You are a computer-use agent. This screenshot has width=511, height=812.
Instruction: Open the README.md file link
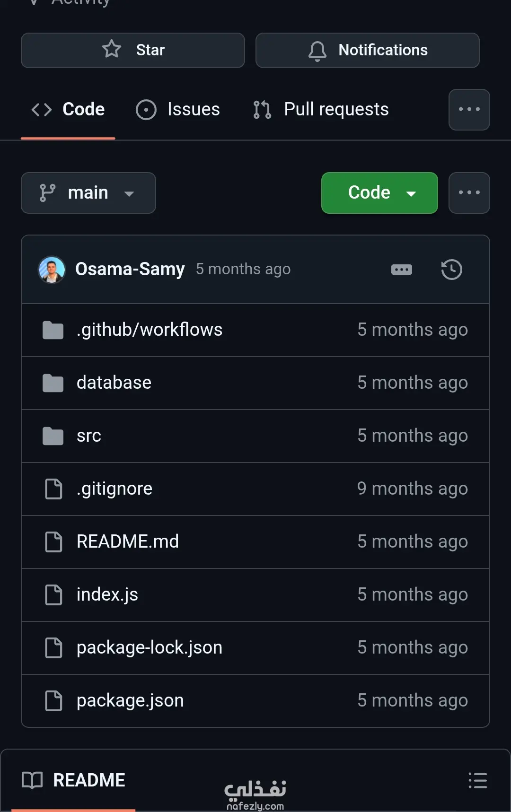pos(128,541)
